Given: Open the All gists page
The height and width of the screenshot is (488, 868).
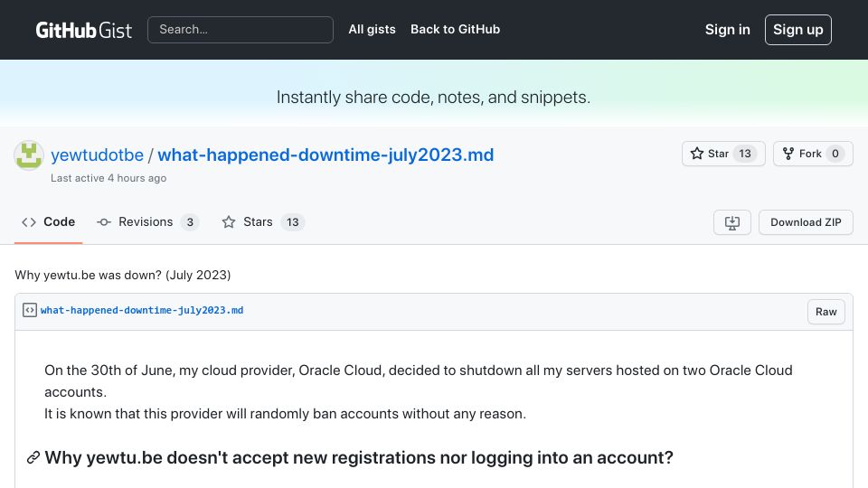Looking at the screenshot, I should click(x=372, y=29).
